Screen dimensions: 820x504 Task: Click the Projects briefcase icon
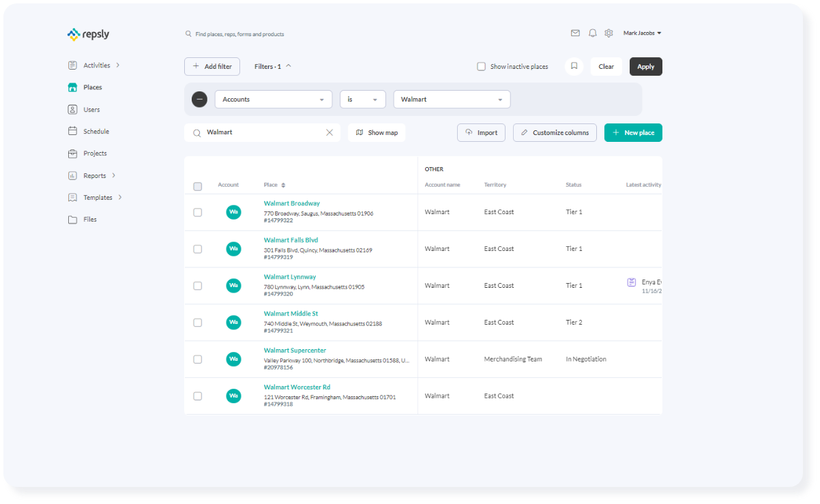point(72,153)
